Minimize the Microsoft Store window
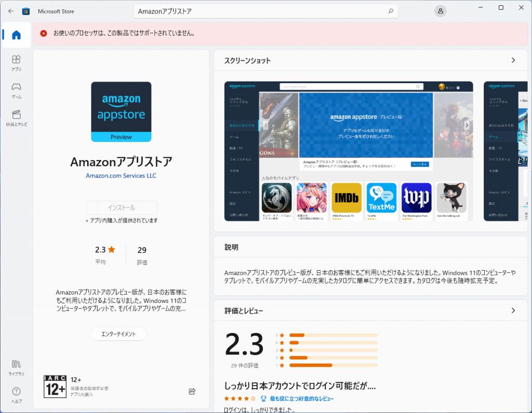This screenshot has height=413, width=532. tap(481, 7)
